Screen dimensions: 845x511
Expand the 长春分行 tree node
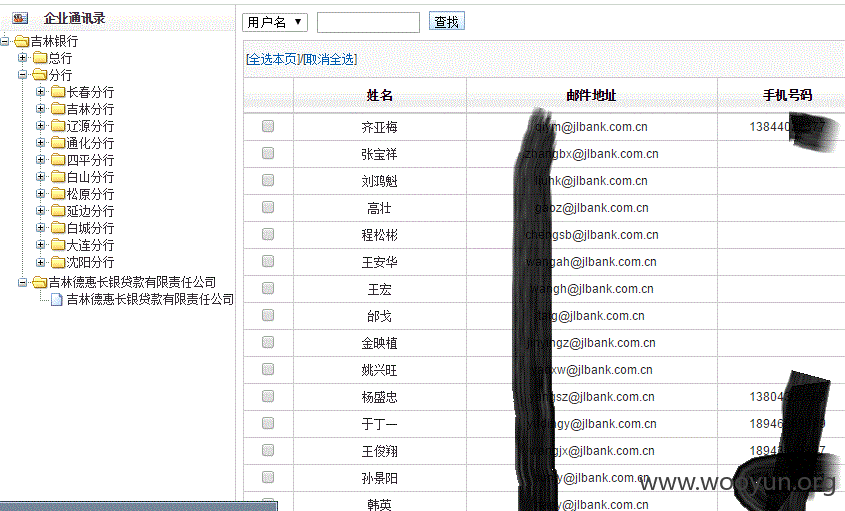[x=40, y=92]
